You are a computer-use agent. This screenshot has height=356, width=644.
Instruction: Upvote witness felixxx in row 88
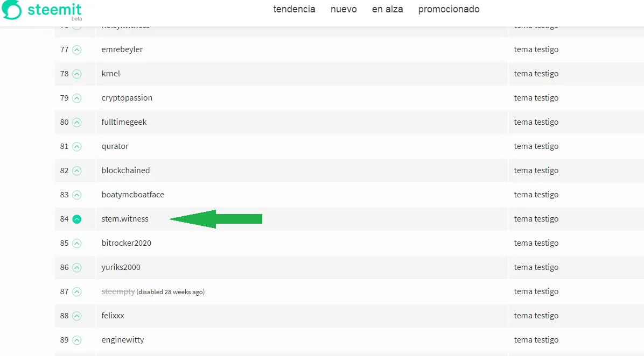[77, 316]
